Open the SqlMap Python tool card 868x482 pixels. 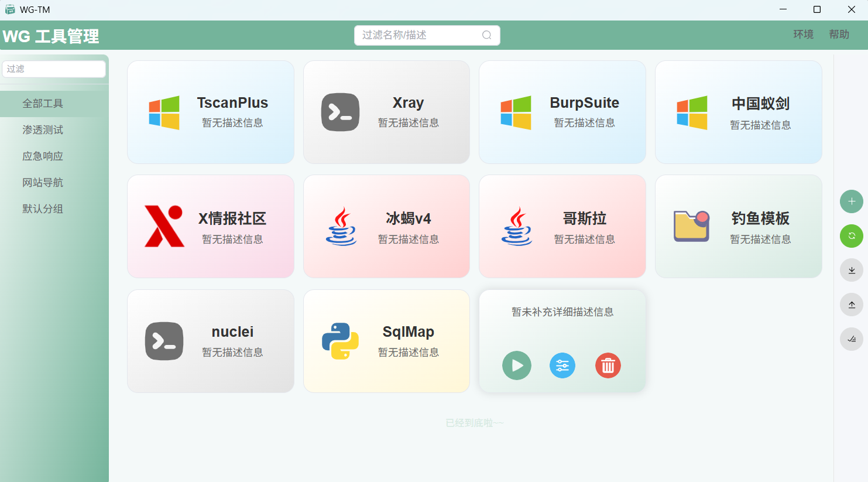[386, 341]
